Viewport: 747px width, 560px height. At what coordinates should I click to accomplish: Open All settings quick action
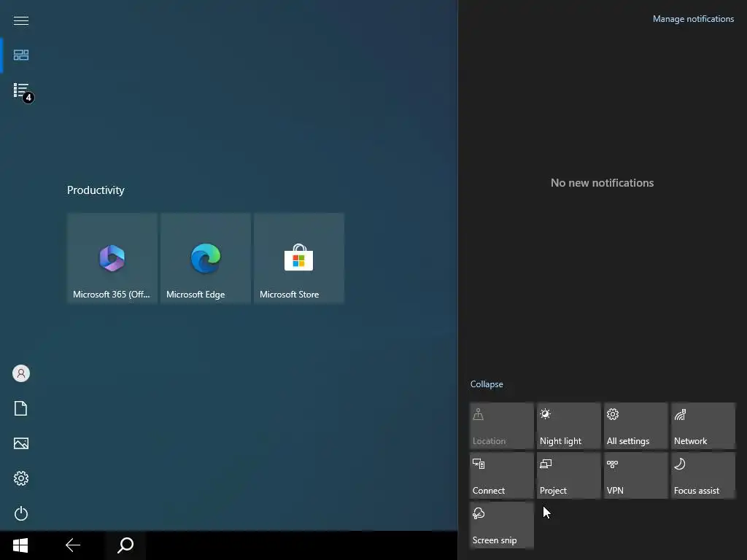point(635,426)
